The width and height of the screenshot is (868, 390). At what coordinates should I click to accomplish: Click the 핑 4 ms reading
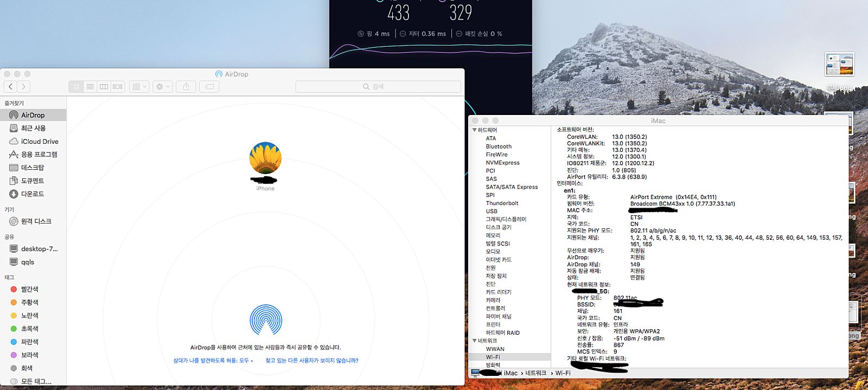pos(374,34)
